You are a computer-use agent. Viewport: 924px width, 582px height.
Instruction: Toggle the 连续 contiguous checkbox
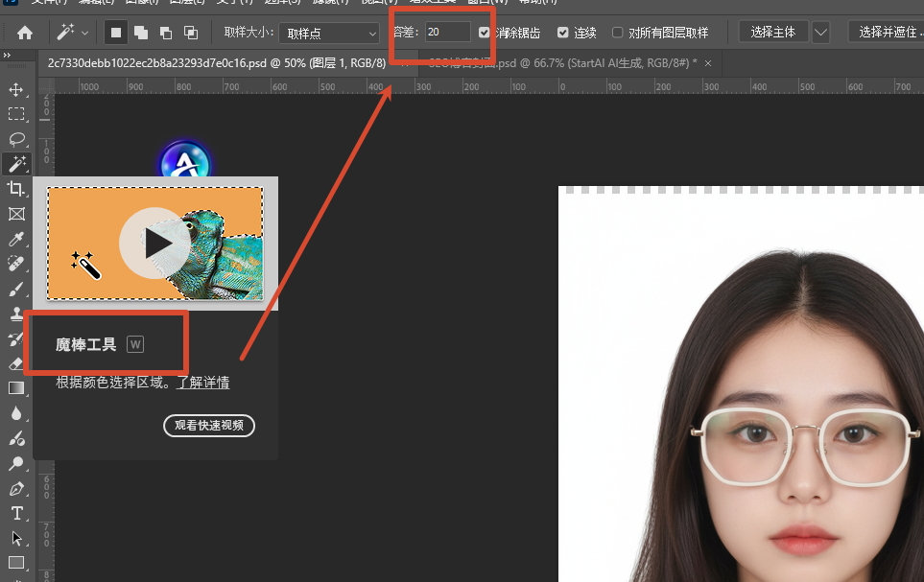point(563,33)
